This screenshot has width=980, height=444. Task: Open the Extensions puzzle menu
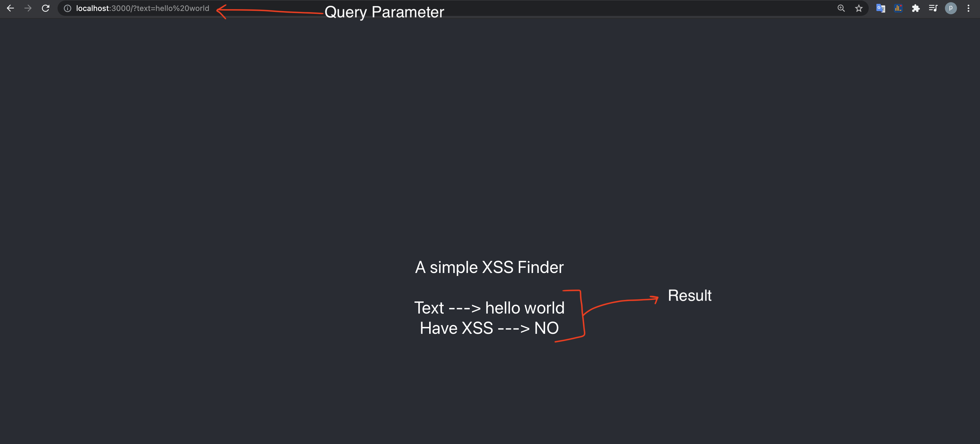pos(916,8)
